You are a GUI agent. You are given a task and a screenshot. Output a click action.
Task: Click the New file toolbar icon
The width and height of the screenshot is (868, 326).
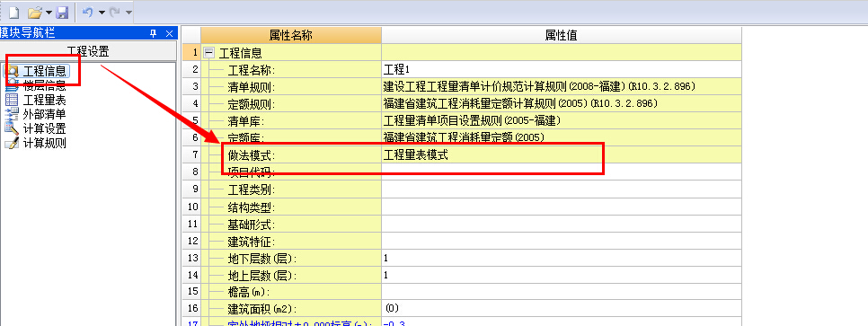point(13,12)
